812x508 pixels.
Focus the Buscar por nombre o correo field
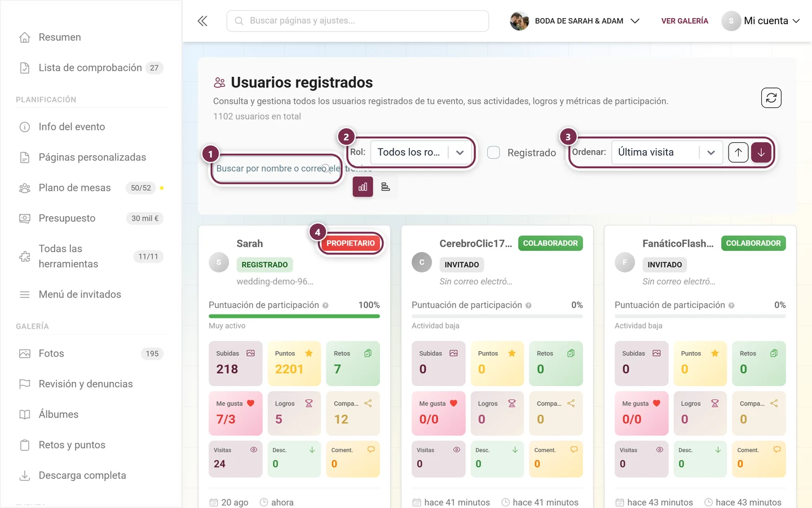tap(276, 169)
